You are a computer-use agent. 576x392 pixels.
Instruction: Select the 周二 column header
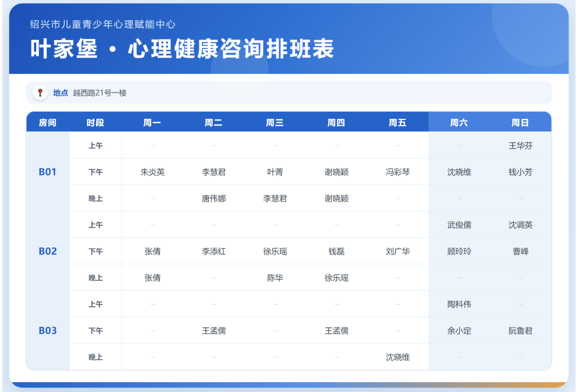[x=214, y=123]
